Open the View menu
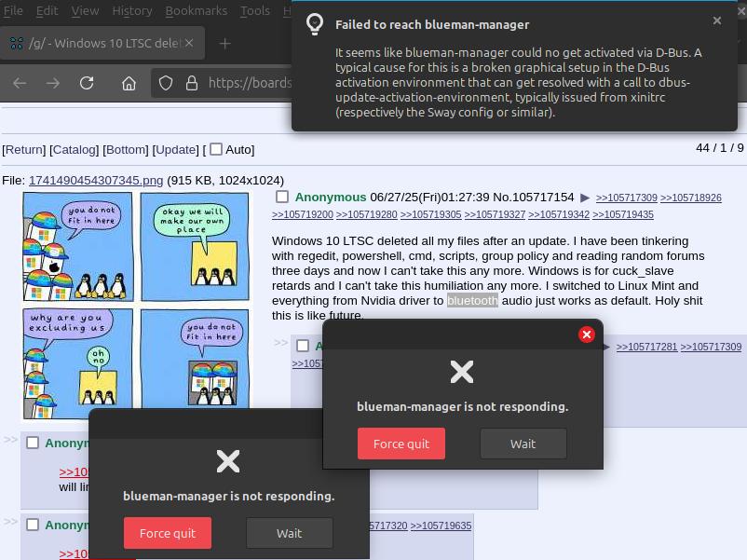Image resolution: width=747 pixels, height=560 pixels. [85, 10]
